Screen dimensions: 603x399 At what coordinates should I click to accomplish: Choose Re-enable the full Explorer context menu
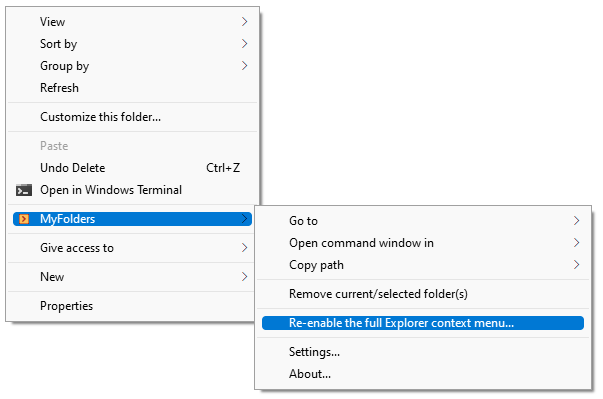tap(423, 323)
